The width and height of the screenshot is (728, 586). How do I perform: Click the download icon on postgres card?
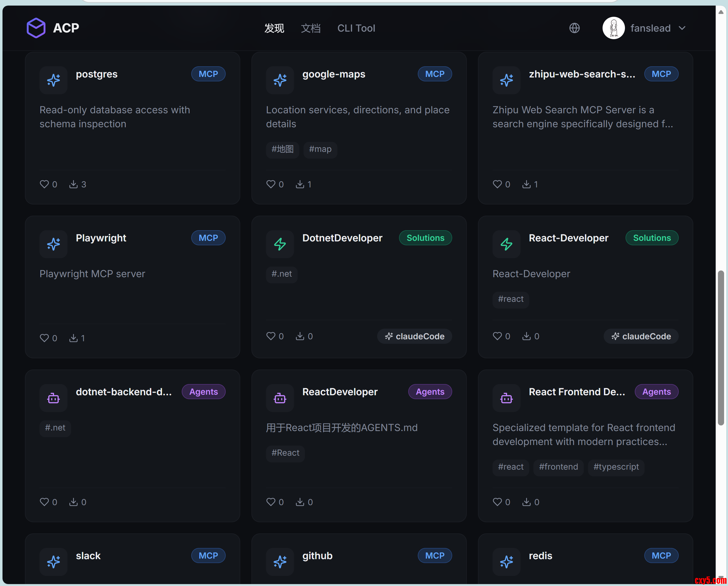pyautogui.click(x=73, y=184)
